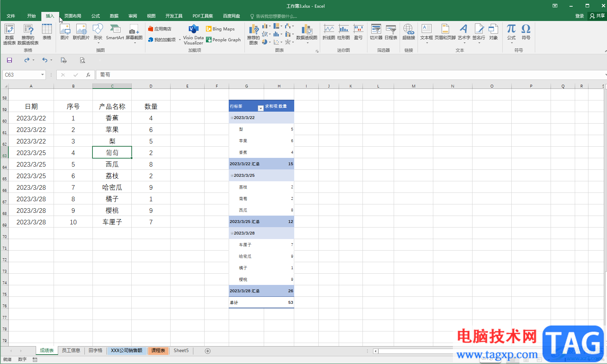
Task: Switch to the Home tab
Action: click(x=32, y=16)
